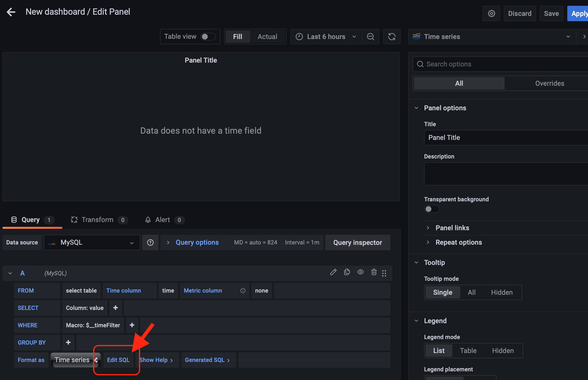Refresh the dashboard with refresh icon
This screenshot has width=588, height=380.
[x=392, y=37]
